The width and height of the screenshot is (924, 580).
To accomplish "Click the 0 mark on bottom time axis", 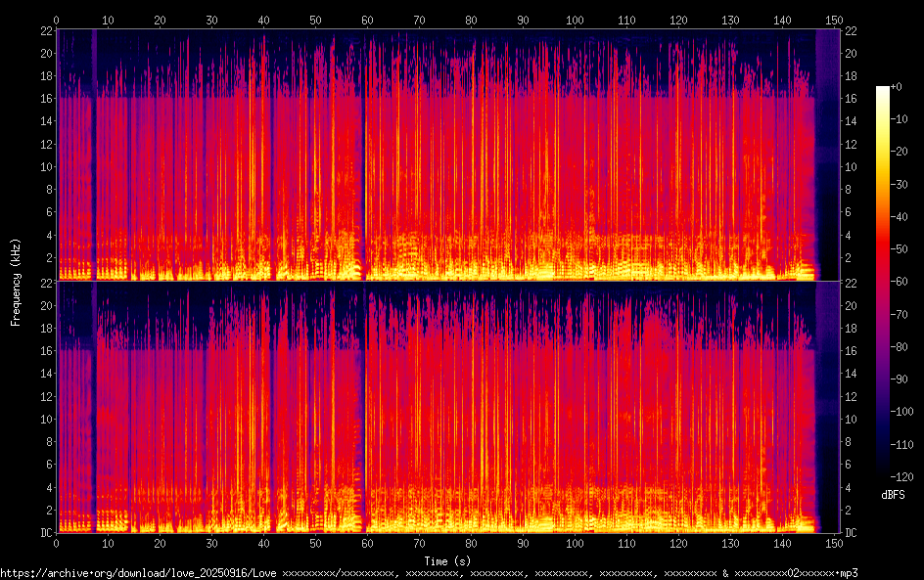I will pyautogui.click(x=56, y=544).
